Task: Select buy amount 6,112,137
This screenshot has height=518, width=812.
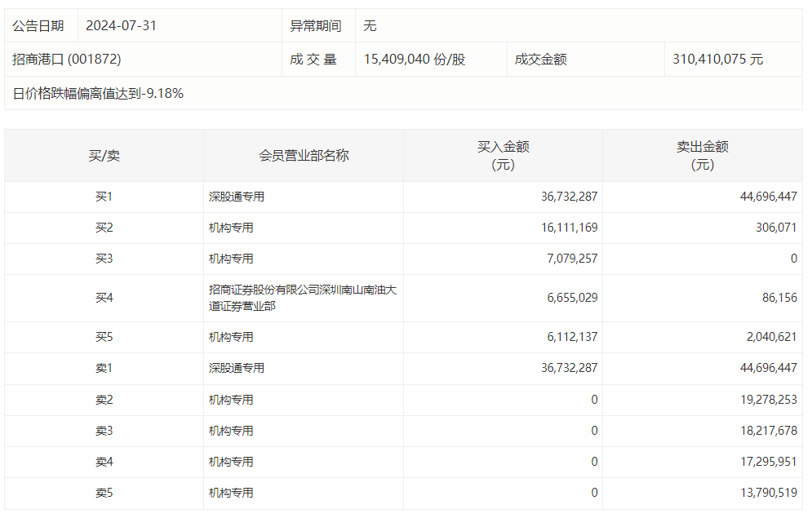Action: (x=572, y=338)
